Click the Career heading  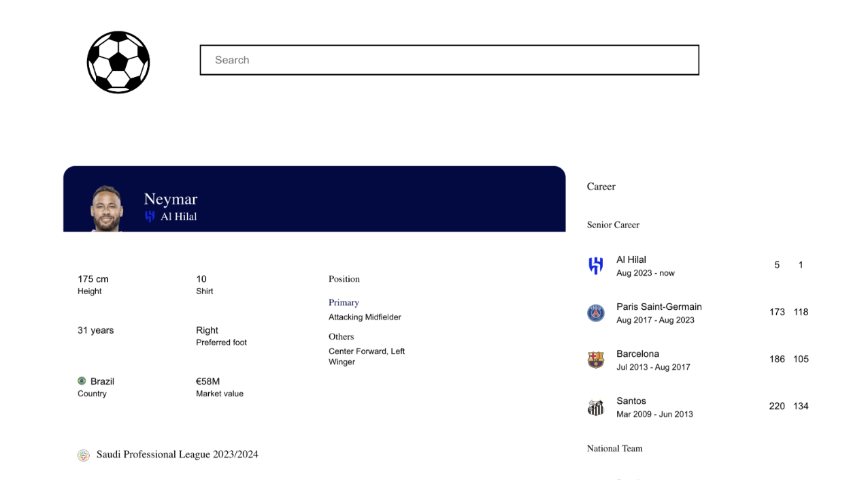pos(601,187)
